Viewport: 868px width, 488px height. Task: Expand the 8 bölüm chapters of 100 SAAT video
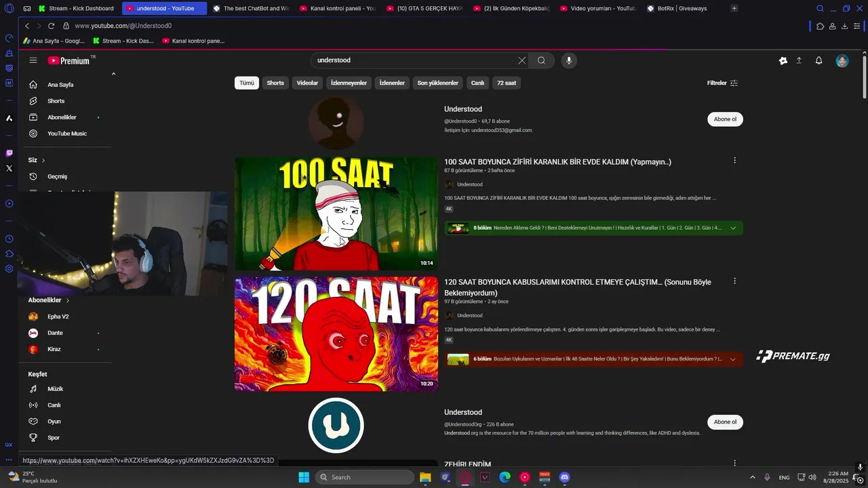733,228
